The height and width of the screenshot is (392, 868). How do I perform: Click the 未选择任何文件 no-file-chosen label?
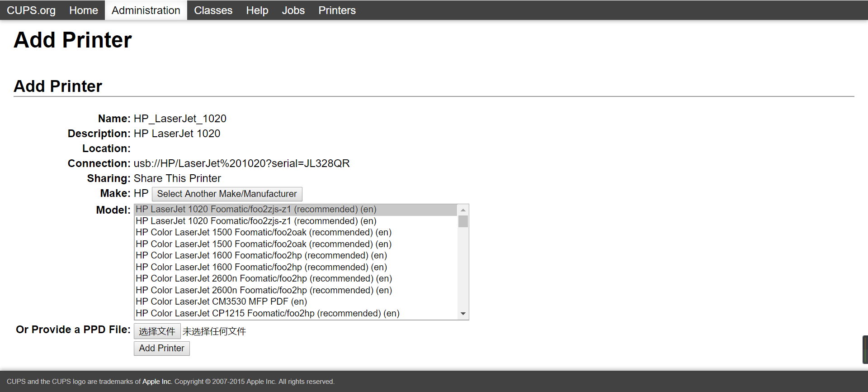click(x=214, y=331)
